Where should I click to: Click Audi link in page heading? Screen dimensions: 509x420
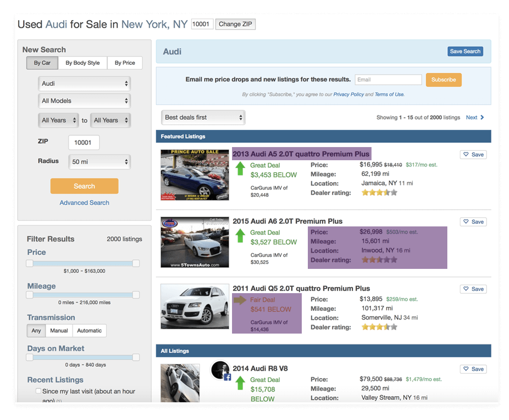pyautogui.click(x=56, y=24)
